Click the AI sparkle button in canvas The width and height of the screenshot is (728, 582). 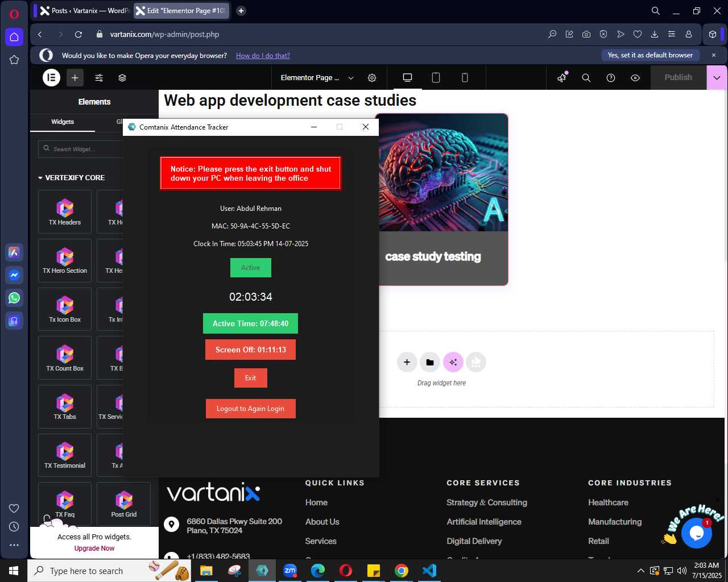coord(453,362)
